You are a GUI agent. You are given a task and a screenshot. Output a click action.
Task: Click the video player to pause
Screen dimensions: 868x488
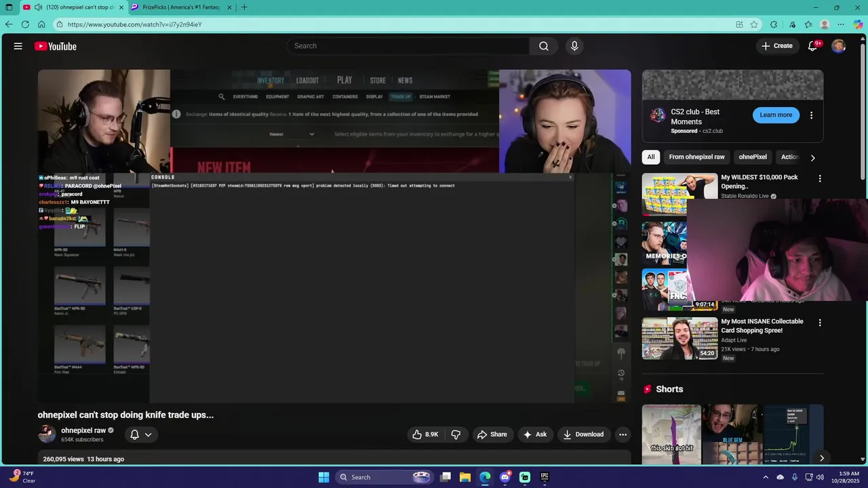[x=334, y=236]
